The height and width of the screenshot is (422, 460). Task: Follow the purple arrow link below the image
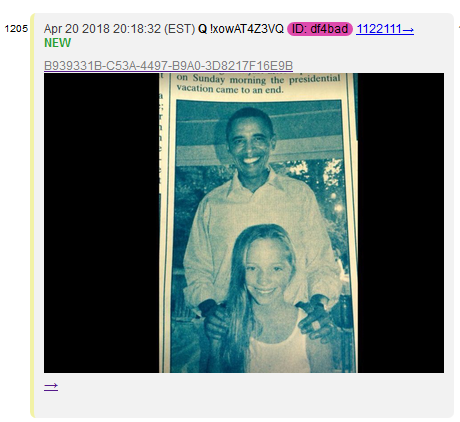(x=51, y=387)
